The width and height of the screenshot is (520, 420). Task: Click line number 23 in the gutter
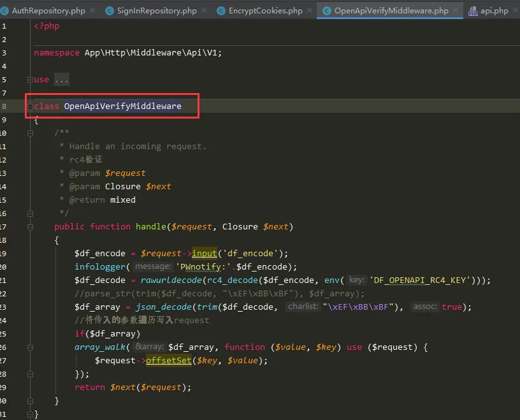4,307
